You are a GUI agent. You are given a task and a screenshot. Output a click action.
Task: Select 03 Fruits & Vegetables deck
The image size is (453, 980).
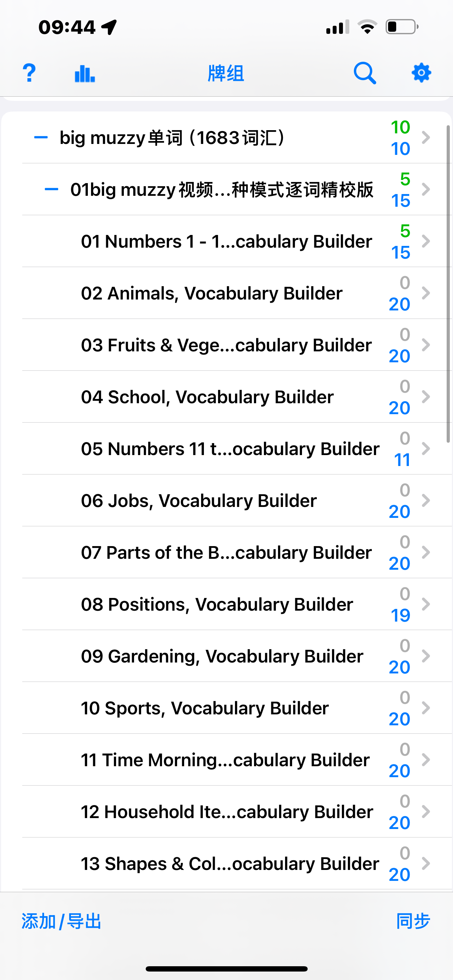[226, 345]
